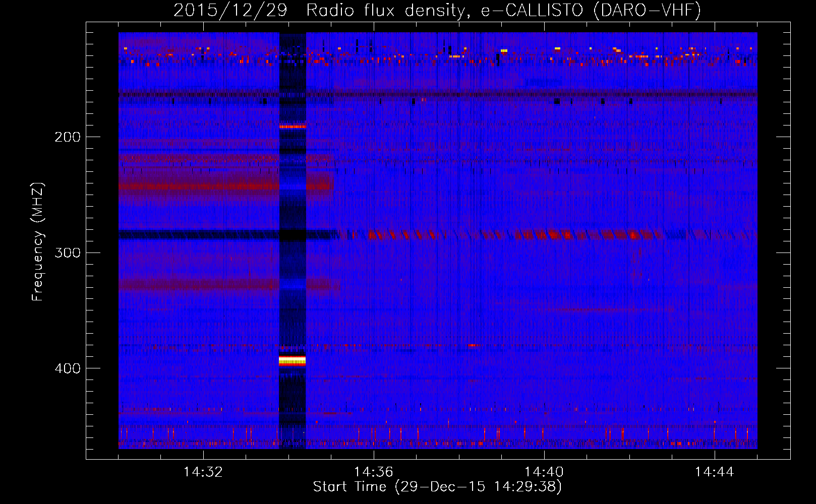The width and height of the screenshot is (816, 504).
Task: Select the '14:36' time tick label
Action: click(374, 472)
